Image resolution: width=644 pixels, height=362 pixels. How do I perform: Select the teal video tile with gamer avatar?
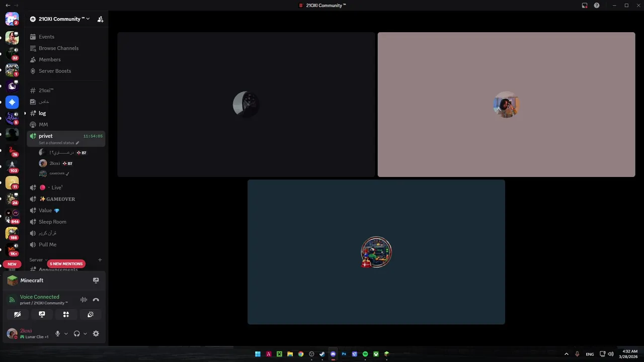coord(376,252)
